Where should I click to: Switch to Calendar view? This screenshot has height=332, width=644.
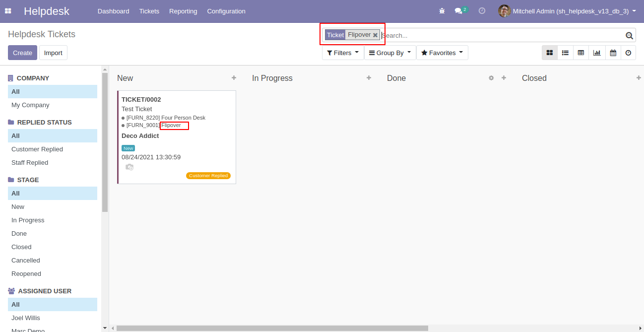coord(613,53)
